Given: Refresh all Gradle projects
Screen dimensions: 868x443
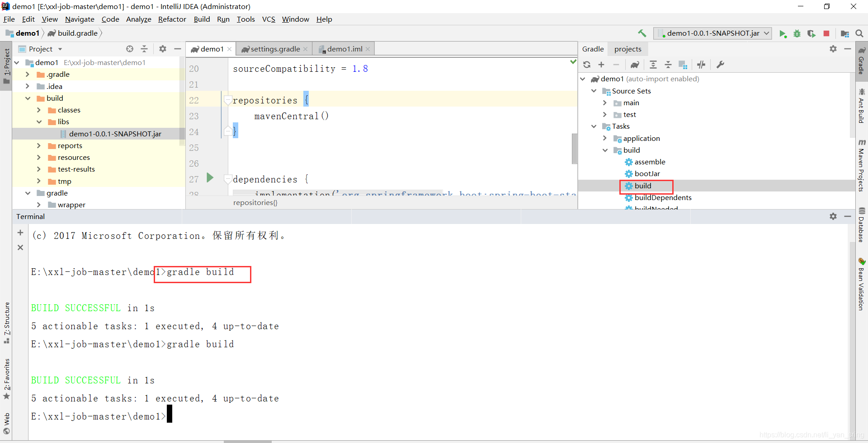Looking at the screenshot, I should click(587, 65).
